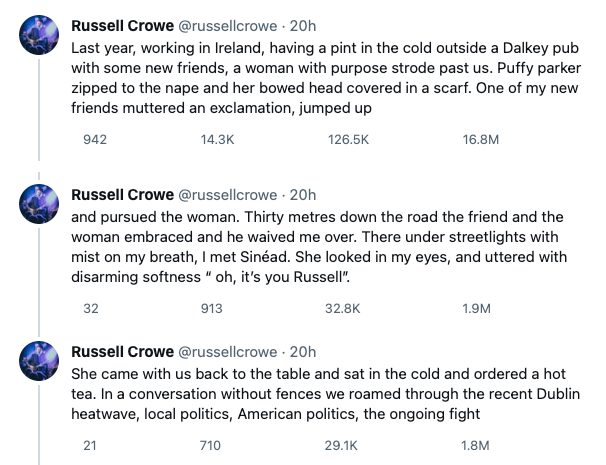
Task: Click the 14.3K retweet count
Action: (x=217, y=141)
